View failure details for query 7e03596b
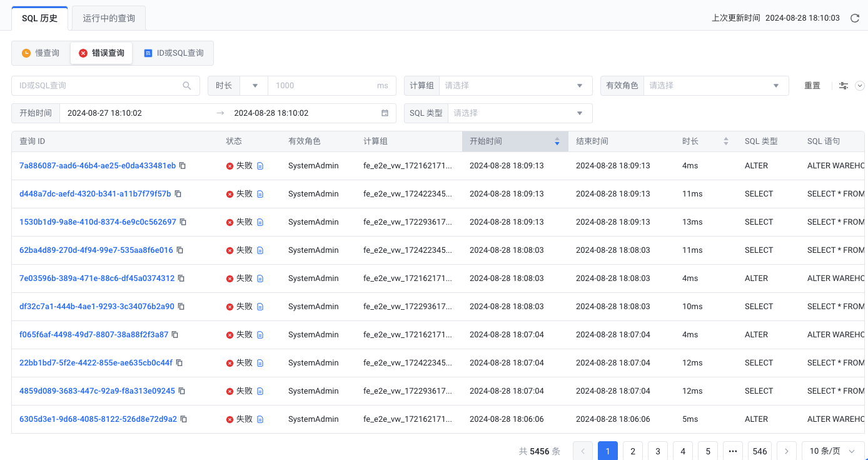 point(260,279)
